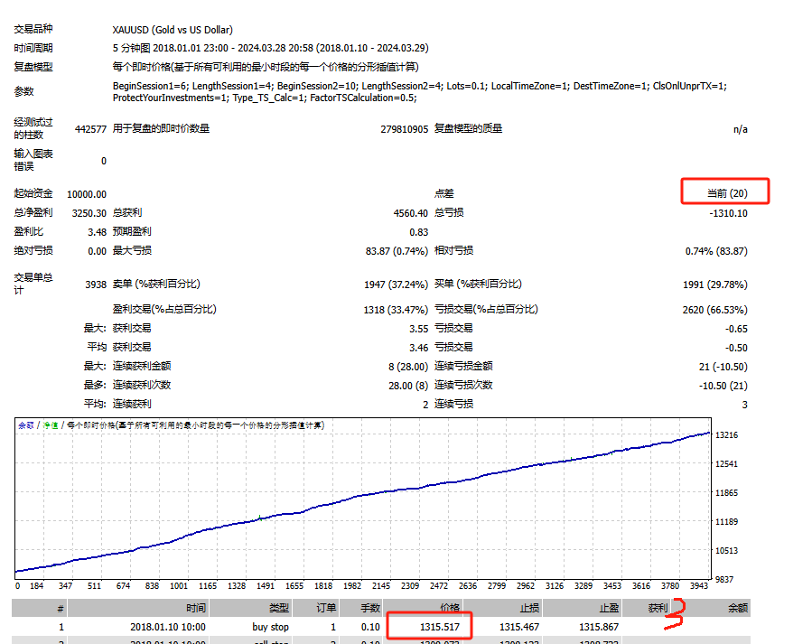This screenshot has width=812, height=644.
Task: Click the 复盘模型 label
Action: tap(33, 67)
